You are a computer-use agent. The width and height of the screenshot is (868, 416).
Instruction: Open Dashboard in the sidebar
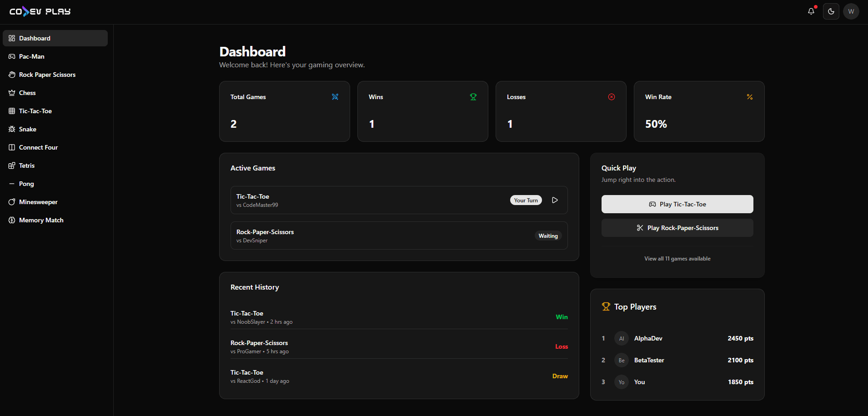click(x=55, y=38)
